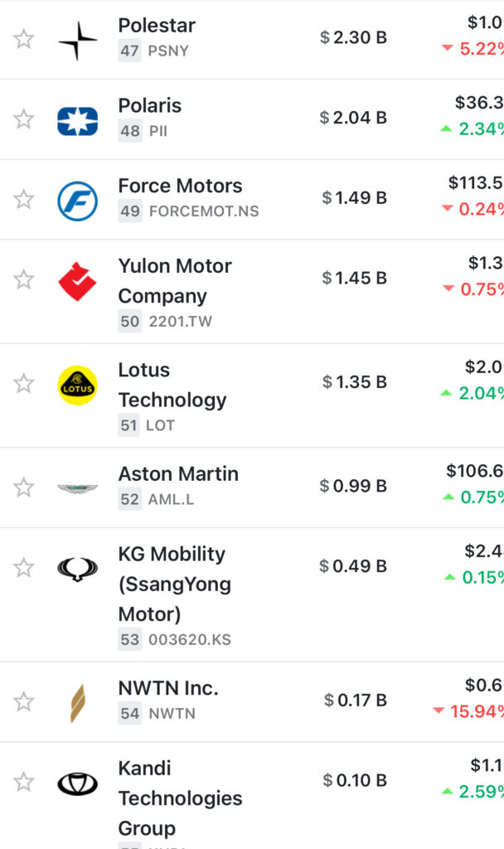
Task: Star the Aston Martin row
Action: click(x=24, y=488)
